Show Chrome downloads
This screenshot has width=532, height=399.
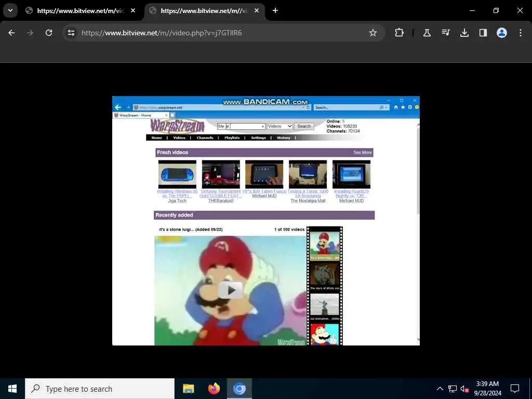(464, 33)
